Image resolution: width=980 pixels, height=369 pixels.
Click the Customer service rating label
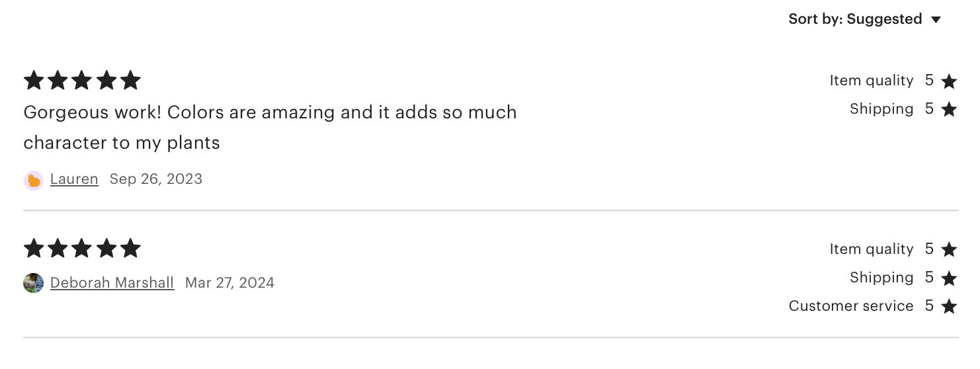click(851, 306)
